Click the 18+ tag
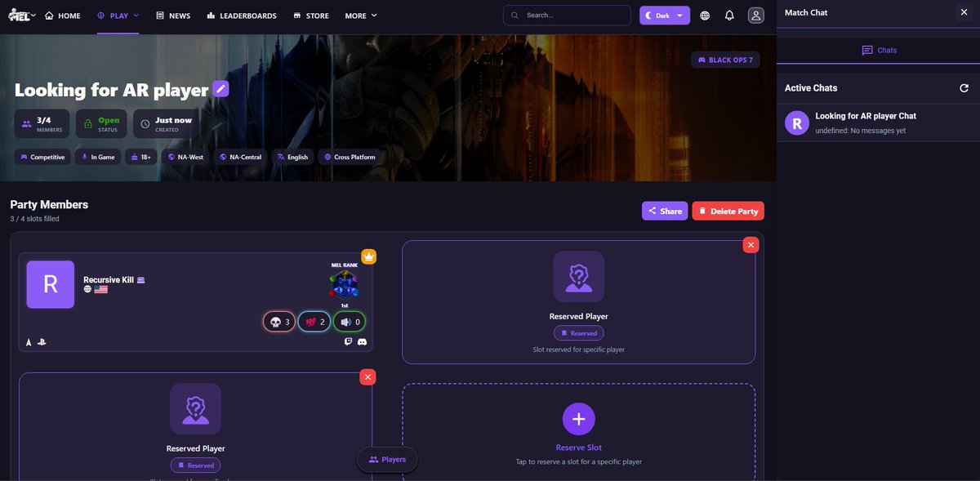980x481 pixels. [141, 157]
